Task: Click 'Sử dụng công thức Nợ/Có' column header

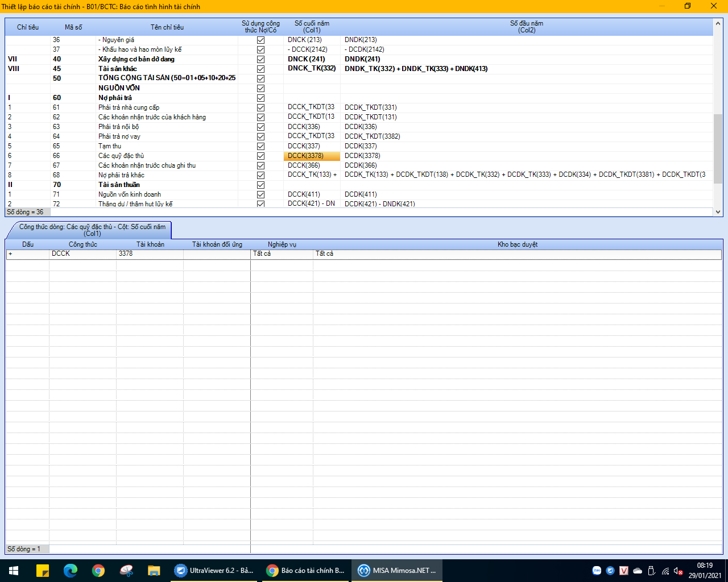Action: click(260, 27)
